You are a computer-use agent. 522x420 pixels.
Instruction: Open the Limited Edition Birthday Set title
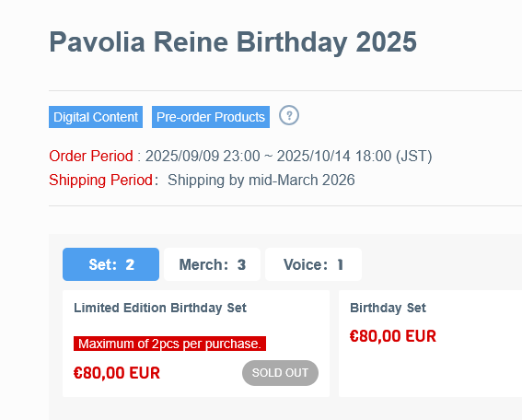160,308
